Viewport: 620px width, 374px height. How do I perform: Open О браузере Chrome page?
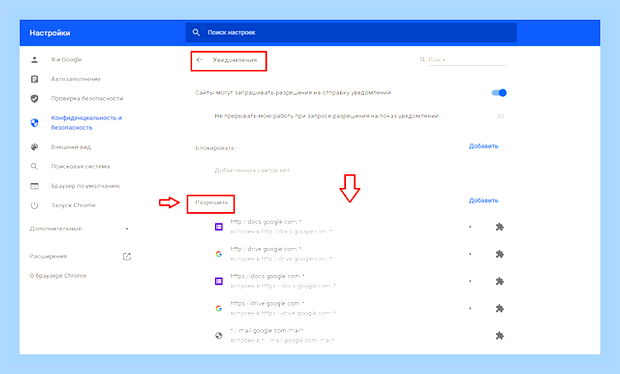click(58, 276)
